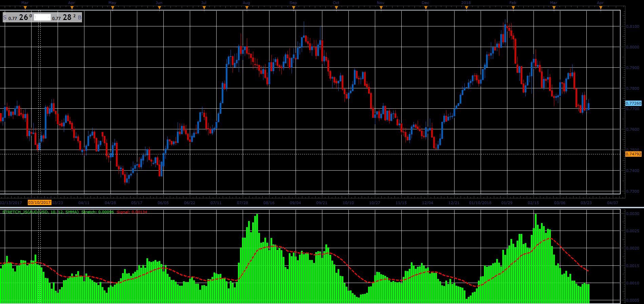The width and height of the screenshot is (644, 304).
Task: Click the 0.7900 price axis label
Action: pos(632,68)
